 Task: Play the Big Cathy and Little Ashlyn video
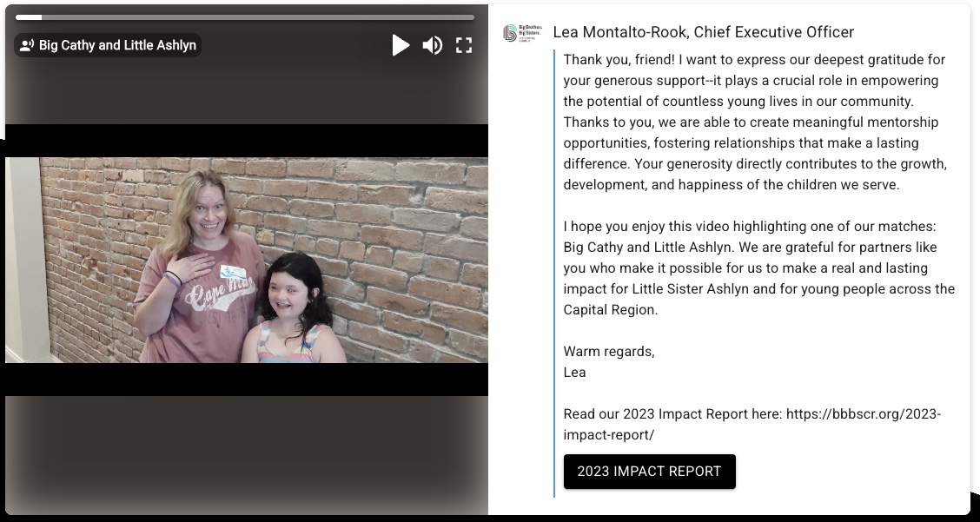(x=401, y=45)
